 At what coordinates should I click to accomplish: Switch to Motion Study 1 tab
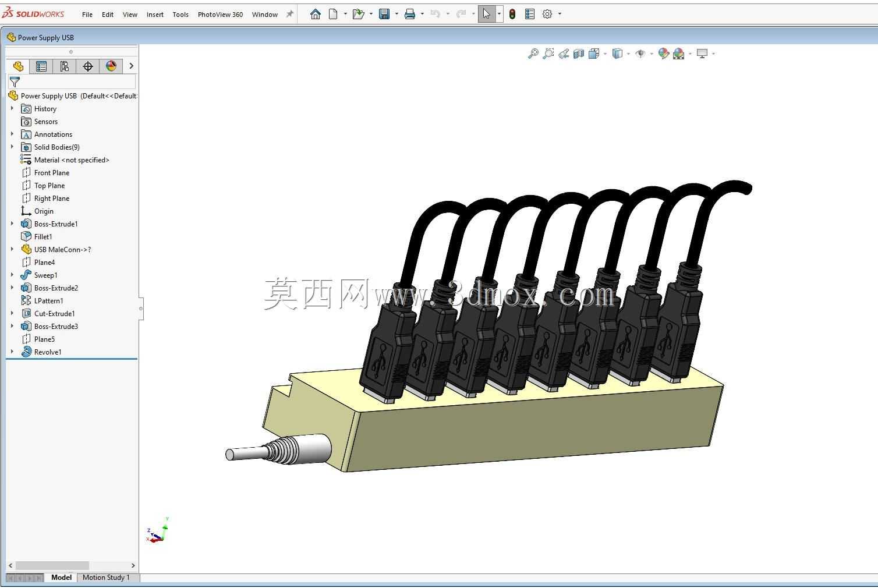click(106, 578)
